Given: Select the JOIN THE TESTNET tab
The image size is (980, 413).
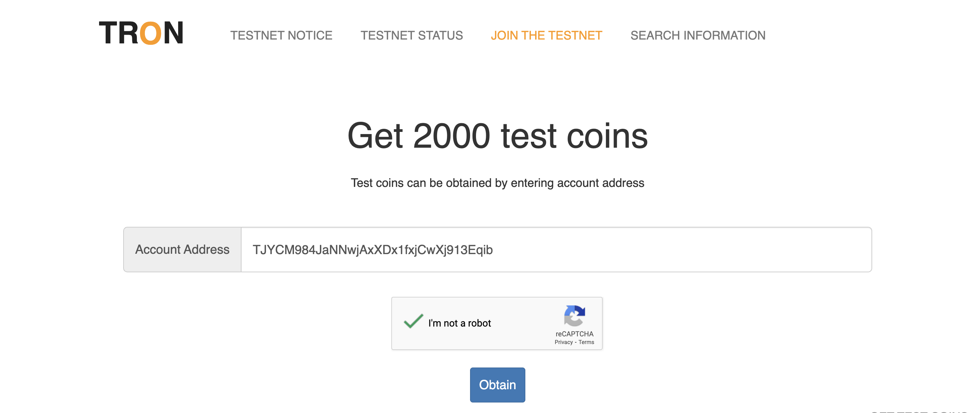Looking at the screenshot, I should [546, 35].
